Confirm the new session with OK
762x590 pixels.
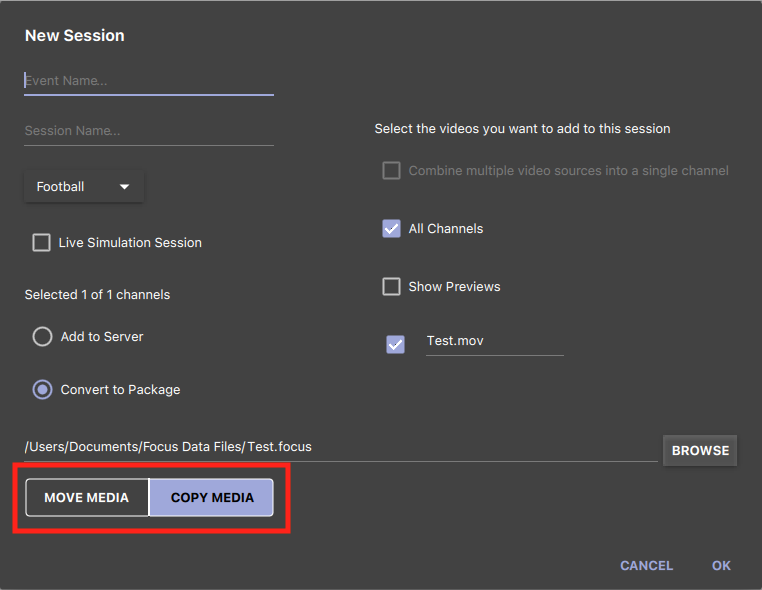pyautogui.click(x=721, y=566)
